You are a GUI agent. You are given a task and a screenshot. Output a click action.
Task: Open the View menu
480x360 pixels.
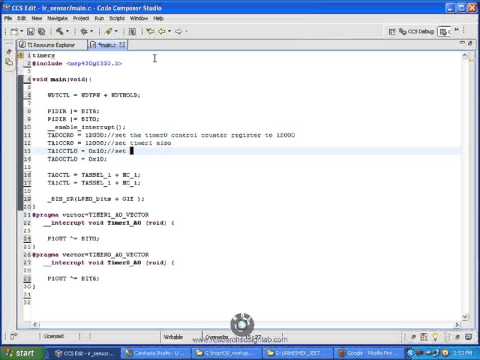37,18
